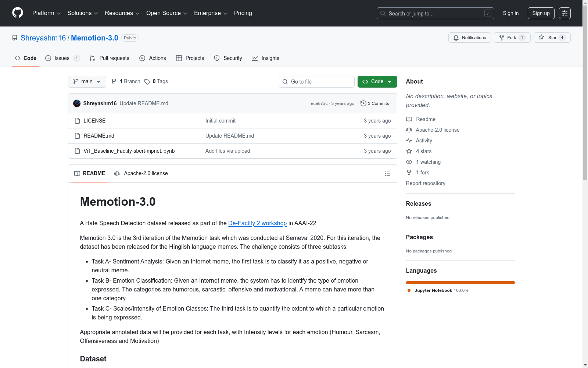Image resolution: width=588 pixels, height=368 pixels.
Task: Click the repository icon before Shreyashm16
Action: [x=15, y=38]
